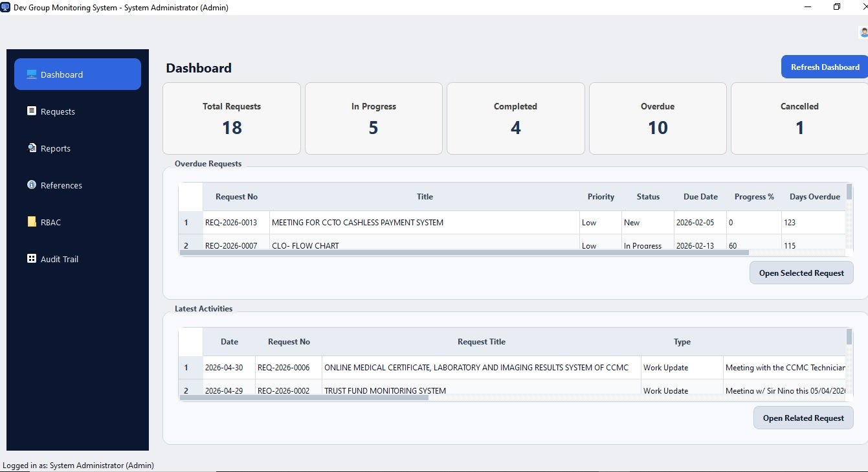
Task: Sort activities by Request Title header
Action: point(481,342)
